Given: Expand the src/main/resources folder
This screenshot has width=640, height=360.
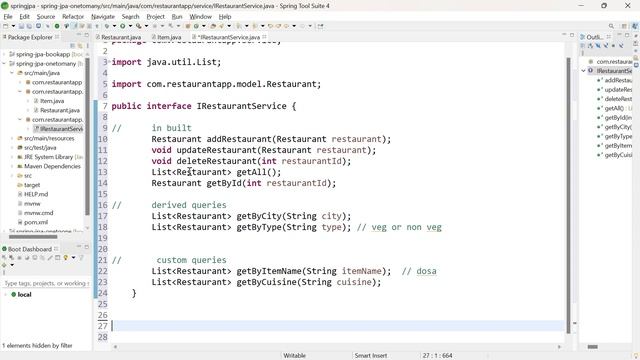Looking at the screenshot, I should pos(12,138).
